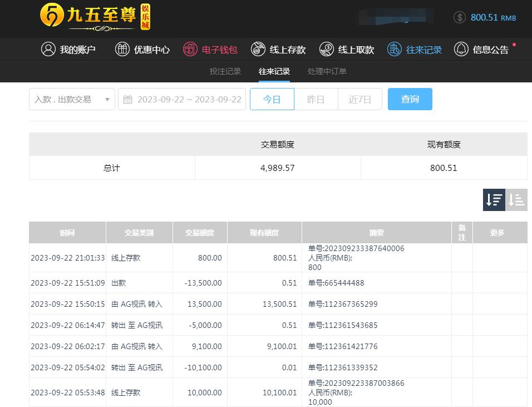Click the 查询 search button
The height and width of the screenshot is (407, 532).
pyautogui.click(x=410, y=99)
